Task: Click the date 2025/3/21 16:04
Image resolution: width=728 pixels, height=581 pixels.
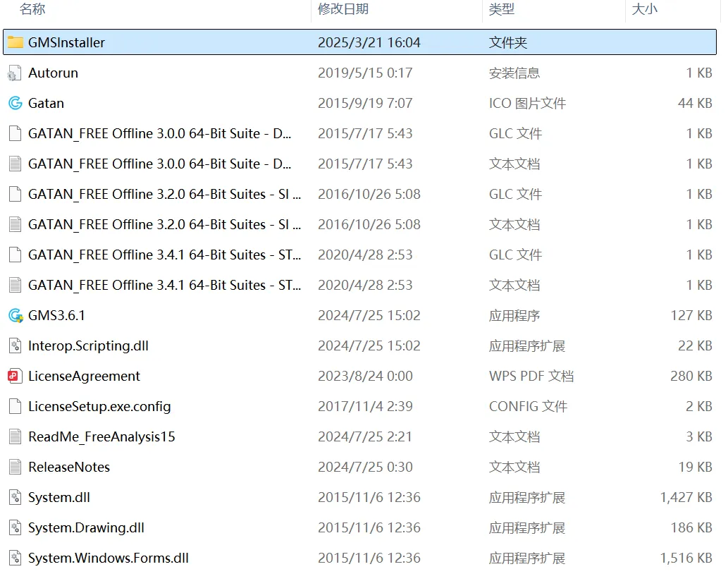Action: (369, 42)
